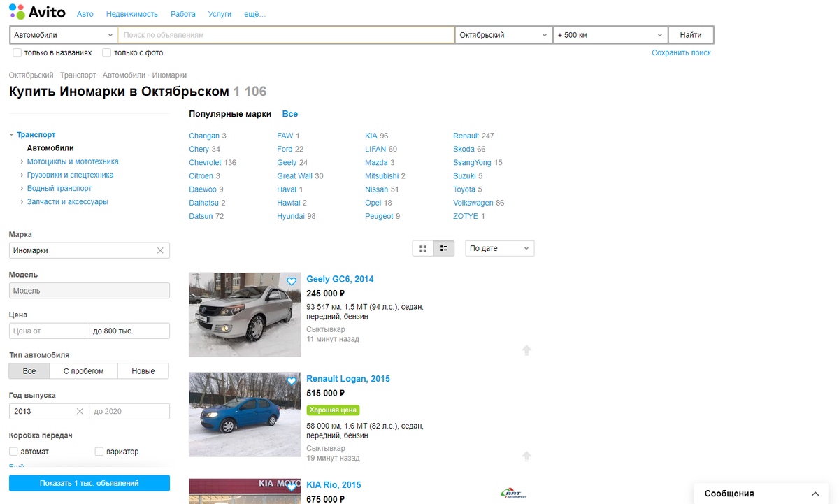839x504 pixels.
Task: Select Все car type
Action: click(x=29, y=371)
